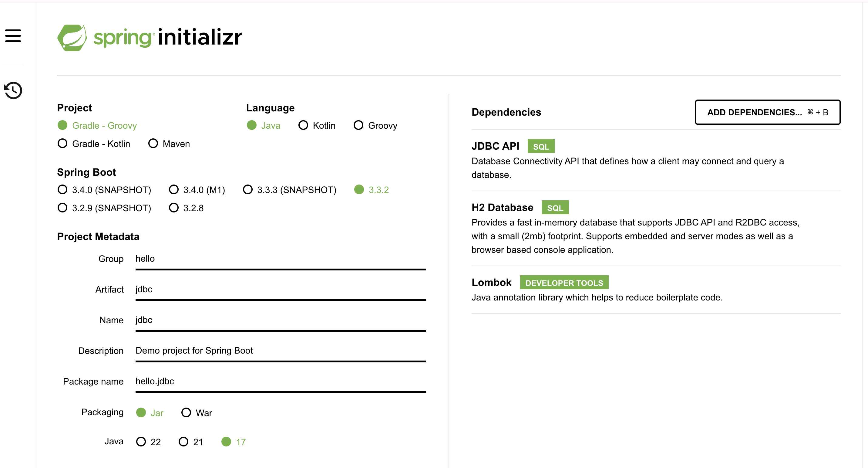This screenshot has height=468, width=868.
Task: Open the hamburger menu icon
Action: (x=13, y=36)
